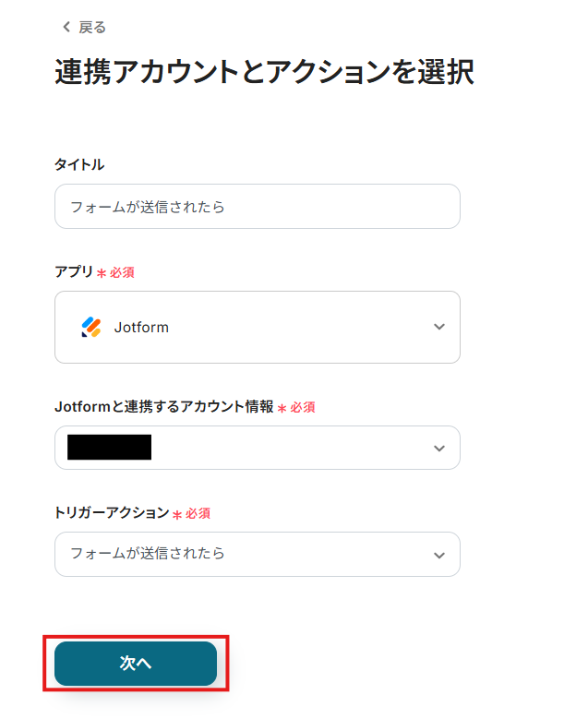Click the Jotform logo icon
The image size is (588, 719).
click(90, 327)
